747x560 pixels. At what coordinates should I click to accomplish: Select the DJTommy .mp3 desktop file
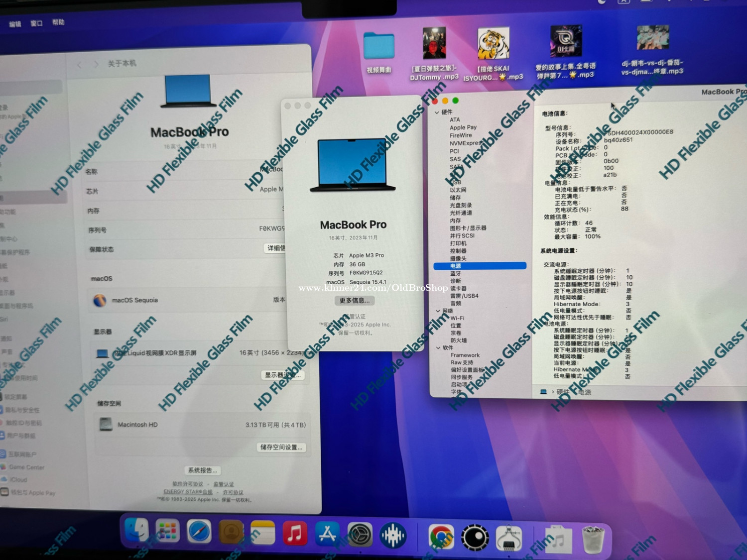pyautogui.click(x=434, y=54)
